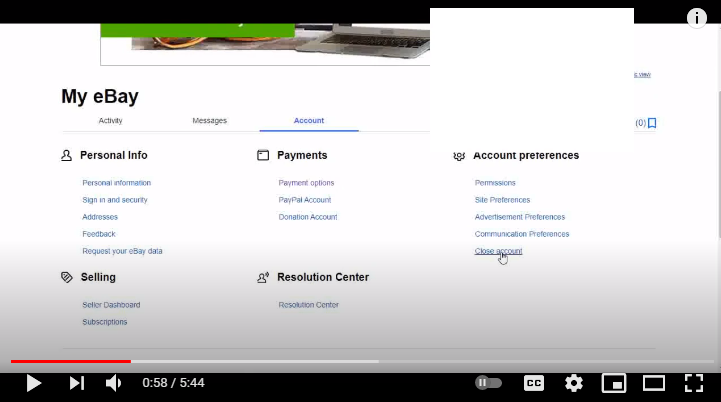Open the Messages tab

coord(210,121)
